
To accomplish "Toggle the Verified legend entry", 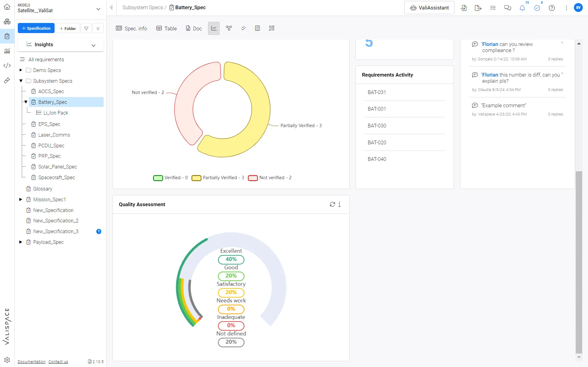I will tap(170, 178).
